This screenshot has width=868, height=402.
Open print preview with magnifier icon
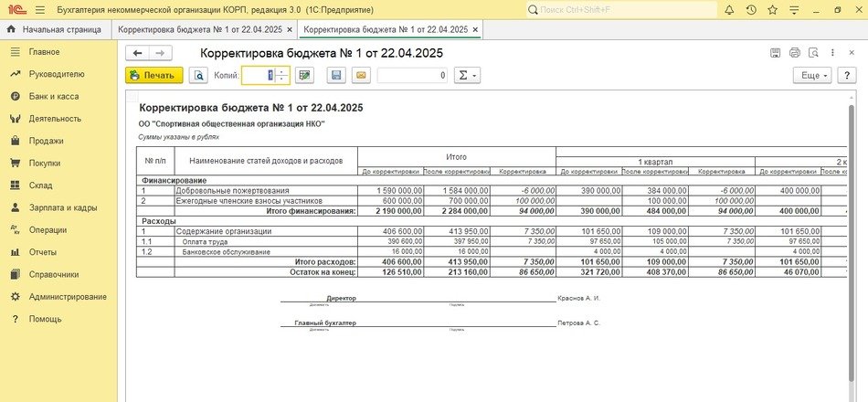tap(198, 76)
